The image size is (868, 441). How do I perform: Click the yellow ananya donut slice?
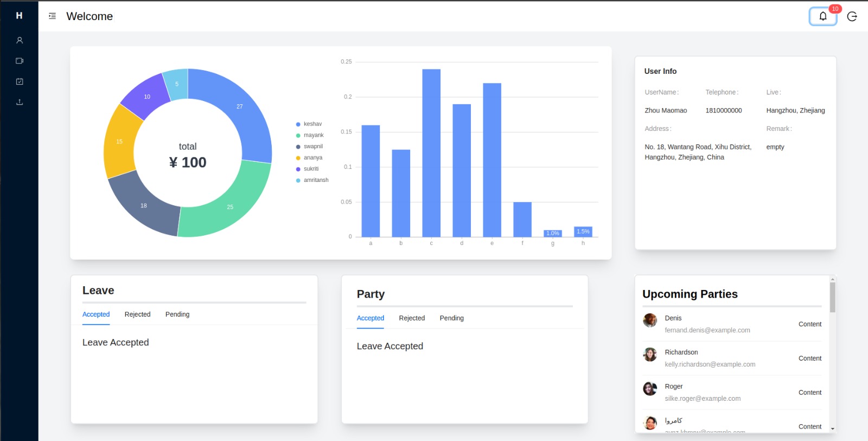point(119,142)
